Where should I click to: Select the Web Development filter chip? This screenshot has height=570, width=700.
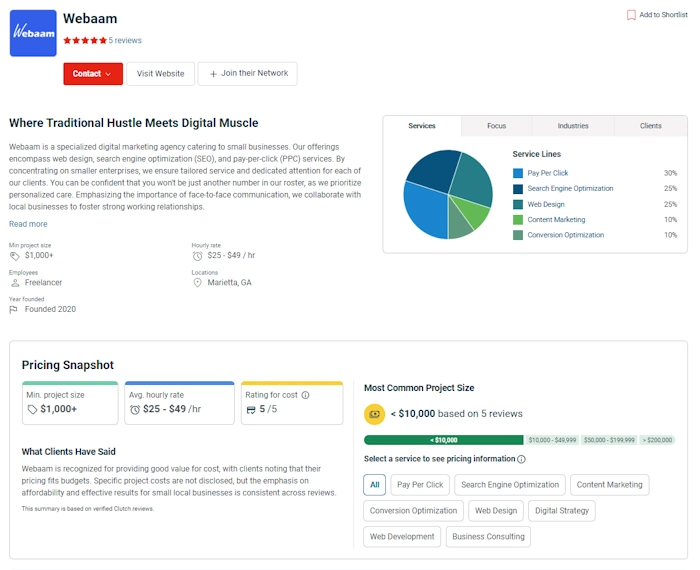402,537
